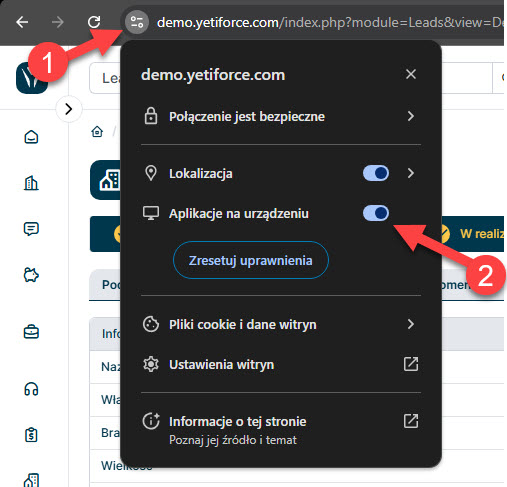Open the chat messages sidebar icon
The height and width of the screenshot is (487, 507).
[x=31, y=229]
